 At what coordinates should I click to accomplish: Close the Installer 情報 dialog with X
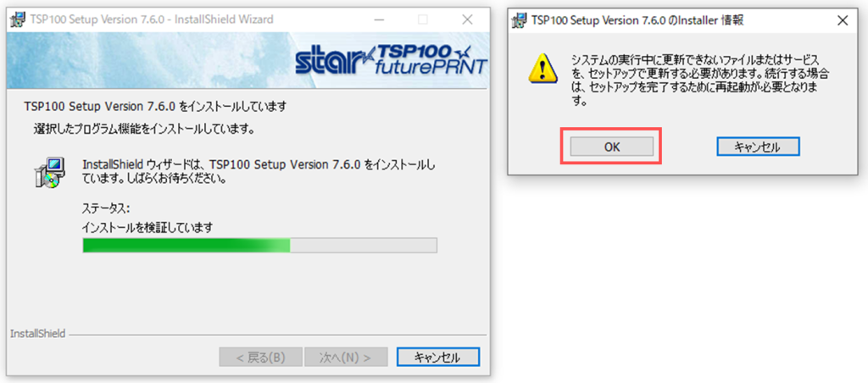(842, 21)
